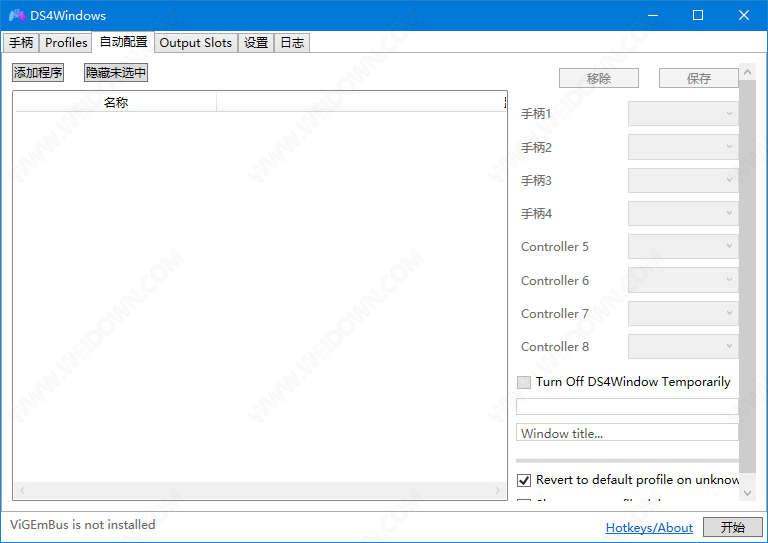
Task: Click the 开始 button
Action: tap(733, 527)
